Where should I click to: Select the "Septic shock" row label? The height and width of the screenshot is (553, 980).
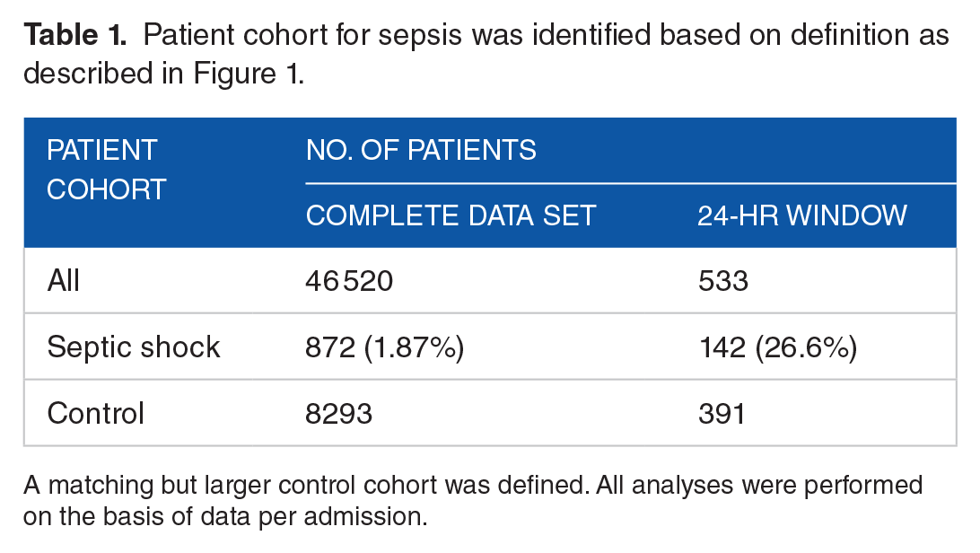[x=134, y=347]
